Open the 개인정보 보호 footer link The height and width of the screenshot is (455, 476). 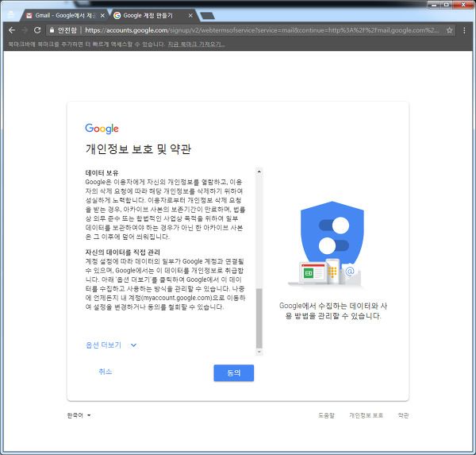(366, 415)
